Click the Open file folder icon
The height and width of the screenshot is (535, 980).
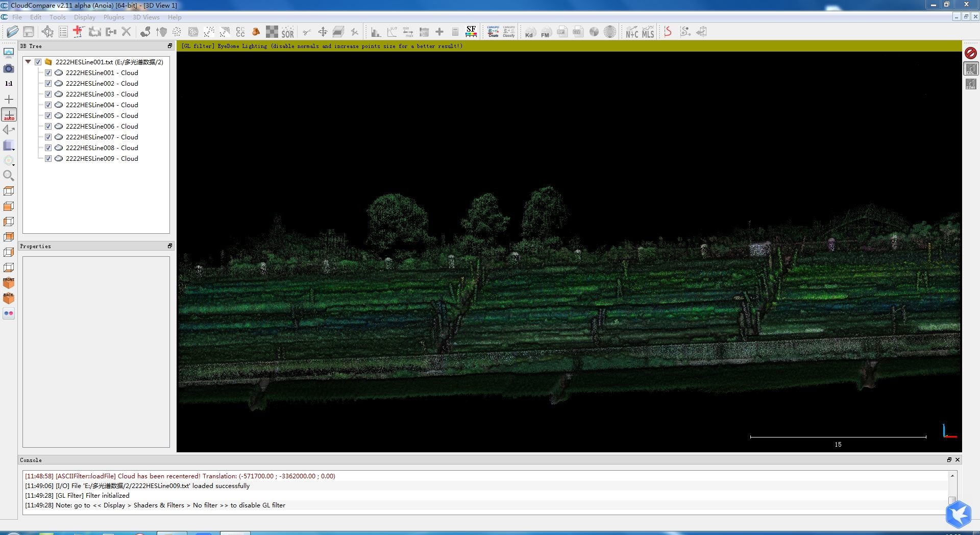coord(12,32)
